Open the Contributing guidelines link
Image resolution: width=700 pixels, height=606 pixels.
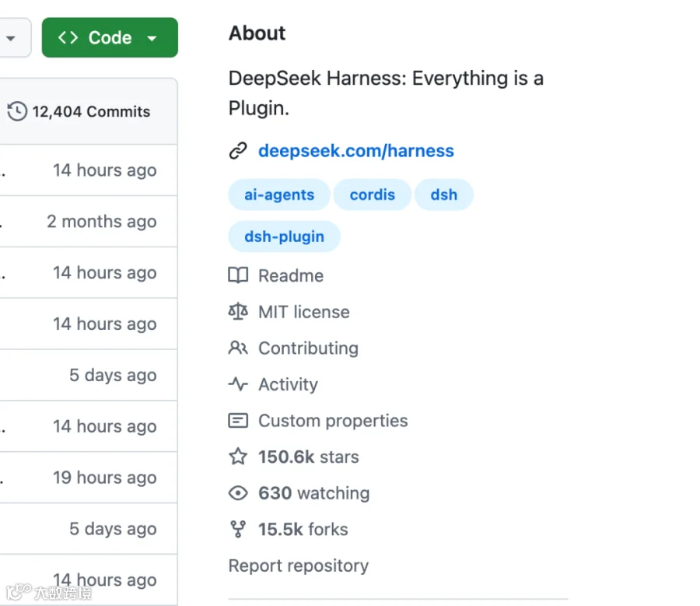pyautogui.click(x=308, y=349)
